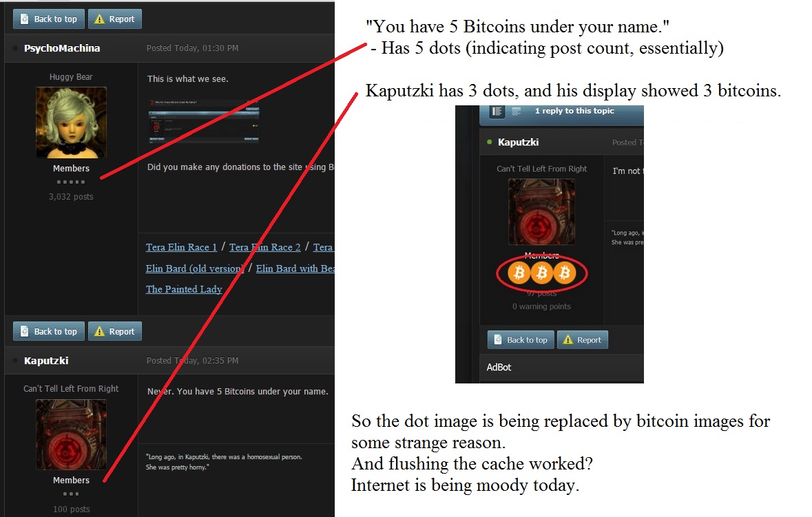
Task: Click the list view icon beside '1 reply to this topic'
Action: [x=497, y=112]
